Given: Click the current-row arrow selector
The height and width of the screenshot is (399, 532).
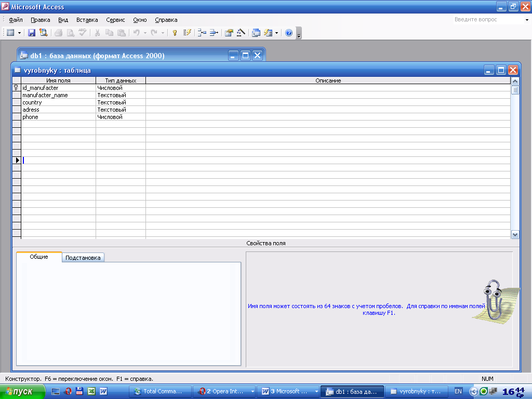Looking at the screenshot, I should coord(17,160).
